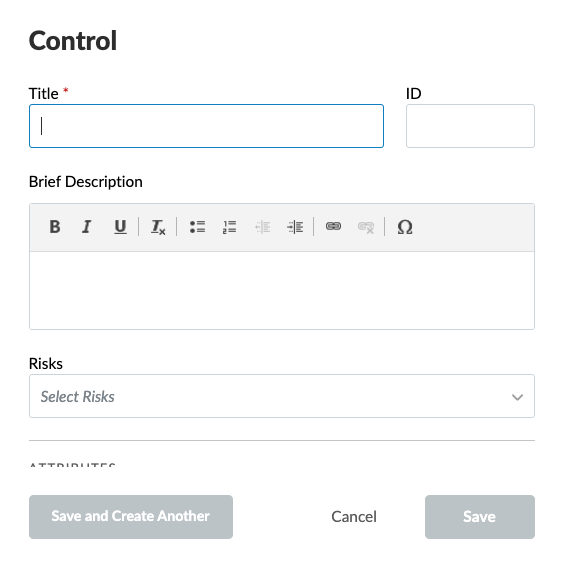Remove formatting using the Tx icon
The height and width of the screenshot is (563, 564).
point(158,227)
